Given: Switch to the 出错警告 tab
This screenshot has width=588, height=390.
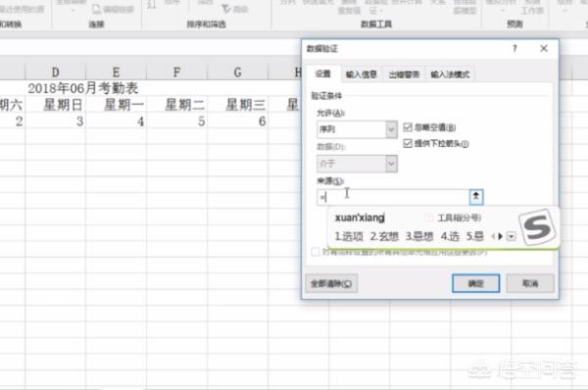Looking at the screenshot, I should click(404, 74).
